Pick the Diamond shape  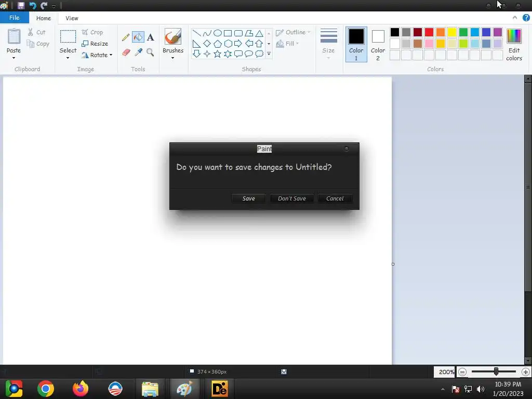(x=207, y=44)
